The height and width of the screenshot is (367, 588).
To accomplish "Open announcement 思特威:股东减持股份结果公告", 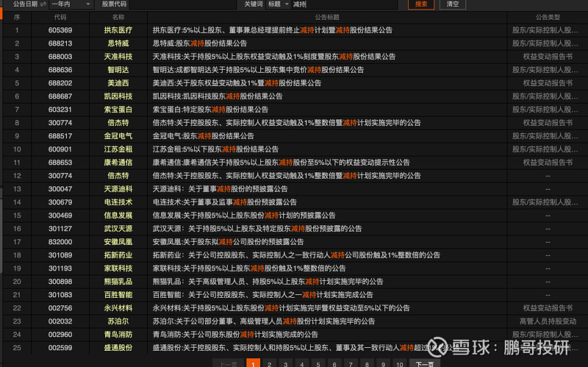I will coord(199,43).
